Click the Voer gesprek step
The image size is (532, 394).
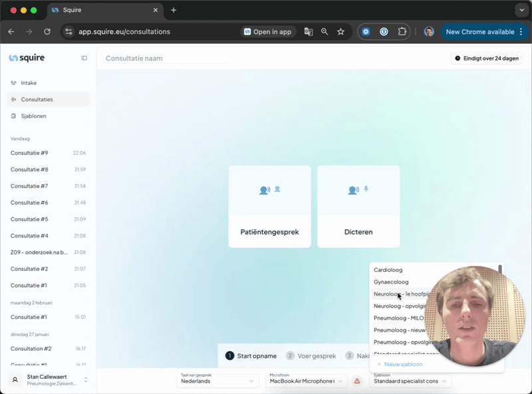click(x=311, y=355)
